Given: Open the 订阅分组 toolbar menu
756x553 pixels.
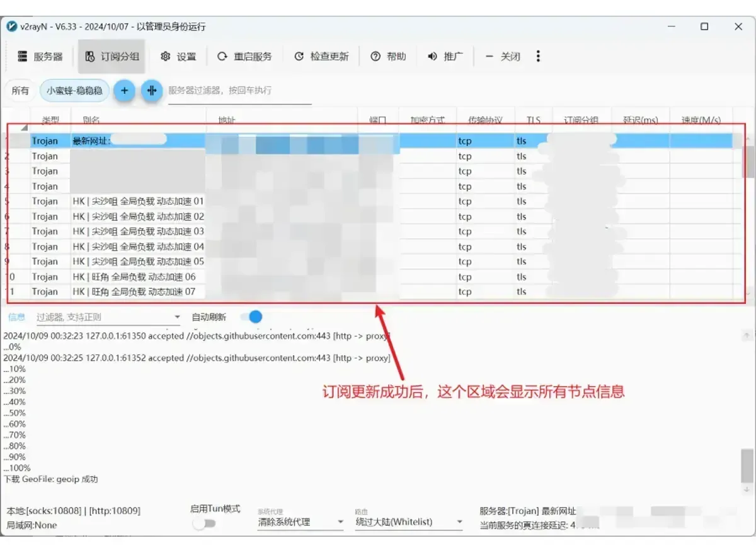Looking at the screenshot, I should click(x=112, y=56).
